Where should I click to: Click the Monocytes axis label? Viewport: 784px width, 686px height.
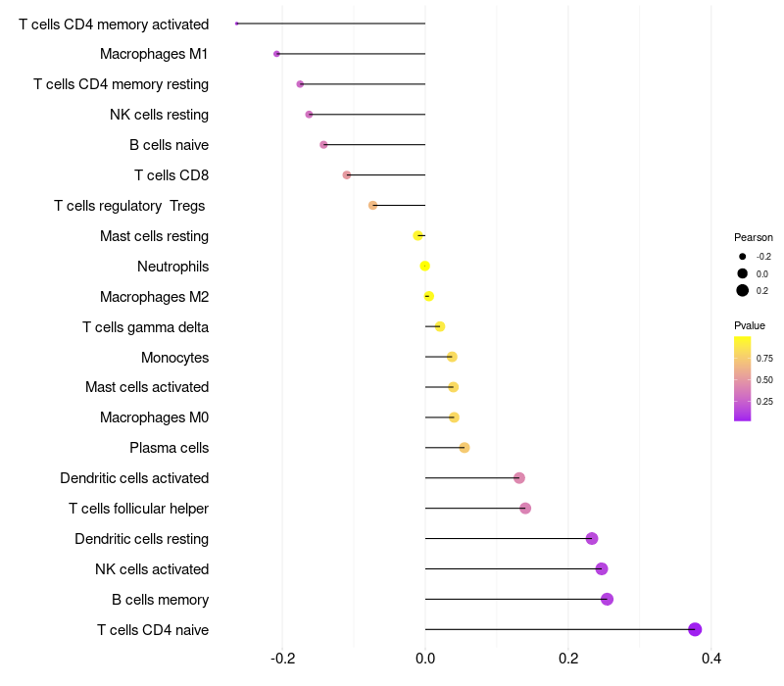pos(174,357)
